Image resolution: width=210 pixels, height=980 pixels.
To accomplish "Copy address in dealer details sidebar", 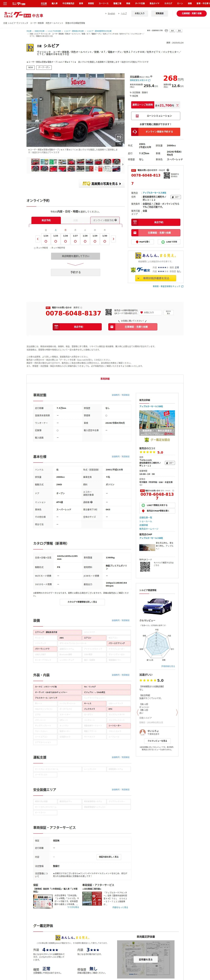I will pos(170,463).
